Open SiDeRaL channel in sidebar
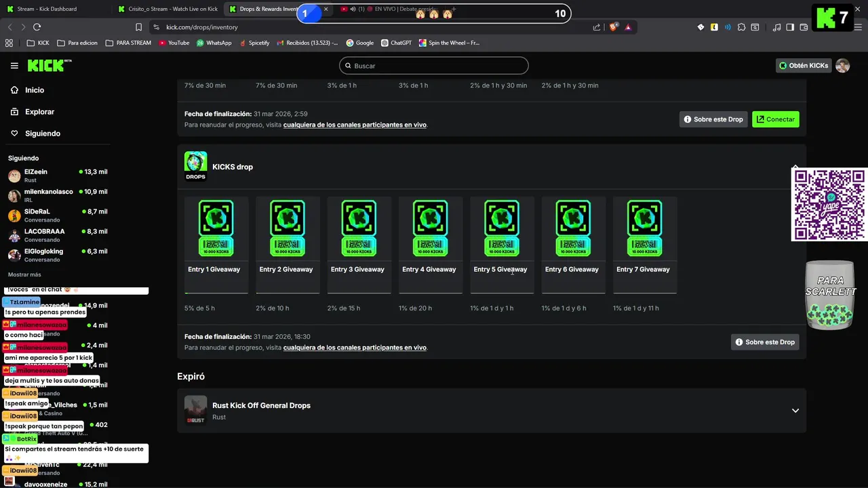The width and height of the screenshot is (868, 488). pyautogui.click(x=58, y=216)
